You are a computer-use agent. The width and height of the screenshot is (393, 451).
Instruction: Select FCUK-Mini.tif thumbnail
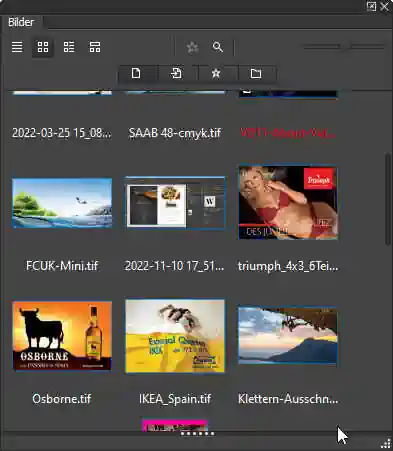coord(62,203)
